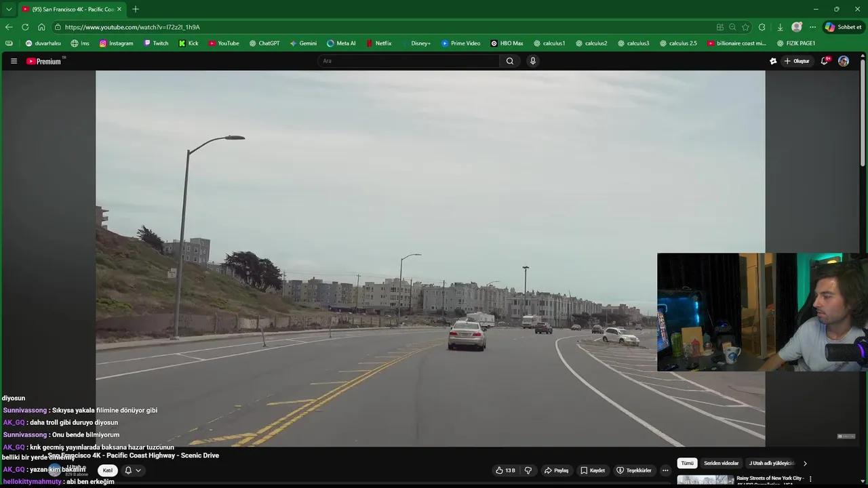Open Instagram bookmark

pos(117,43)
